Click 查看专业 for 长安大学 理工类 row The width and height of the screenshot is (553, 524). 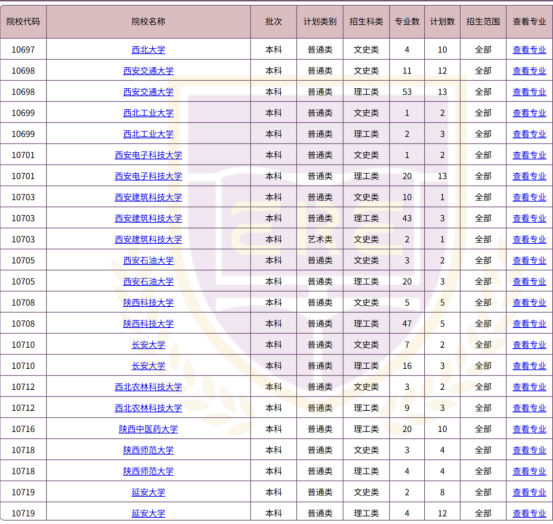529,366
